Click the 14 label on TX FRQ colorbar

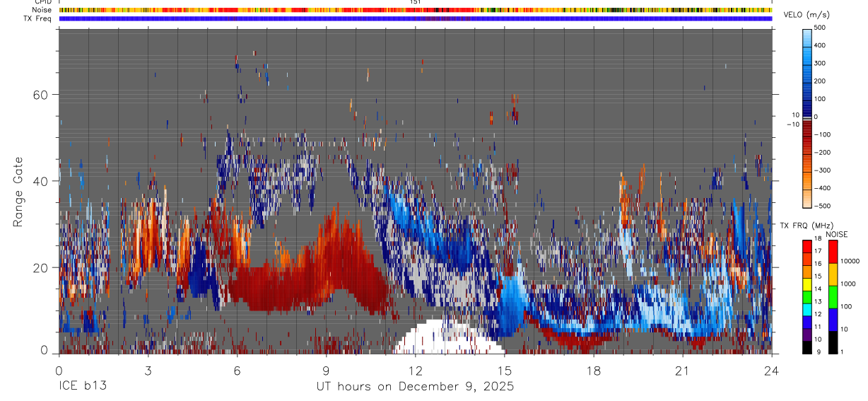tap(818, 289)
